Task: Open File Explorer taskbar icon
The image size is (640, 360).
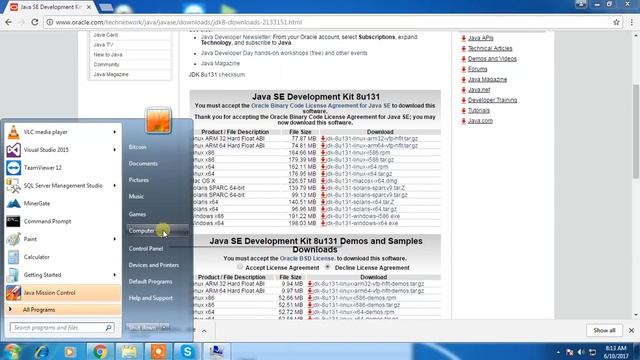Action: coord(129,351)
